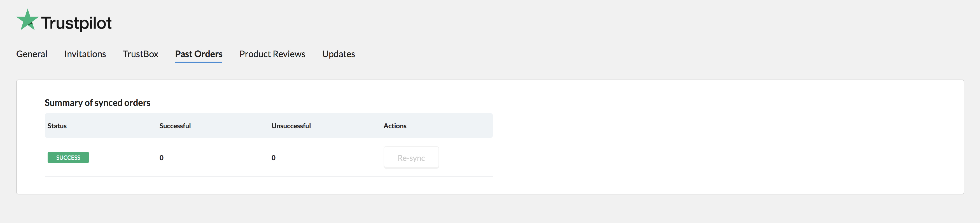This screenshot has width=980, height=223.
Task: Switch to the Invitations tab
Action: click(85, 54)
